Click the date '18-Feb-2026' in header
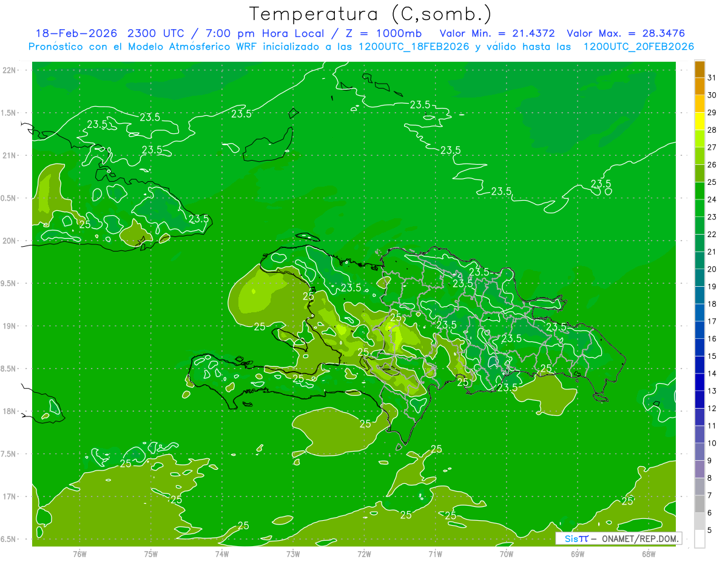The image size is (728, 562). coord(76,33)
